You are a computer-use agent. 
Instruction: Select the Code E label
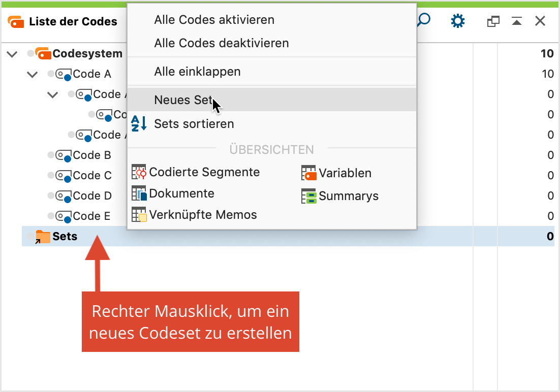tap(91, 216)
